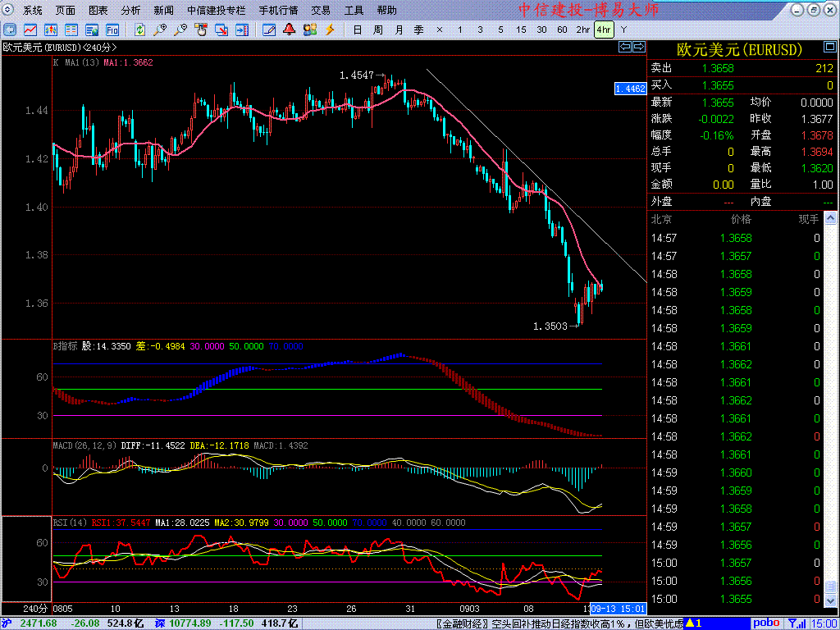Viewport: 840px width, 630px height.
Task: Open the 手机行情 menu
Action: tap(279, 10)
